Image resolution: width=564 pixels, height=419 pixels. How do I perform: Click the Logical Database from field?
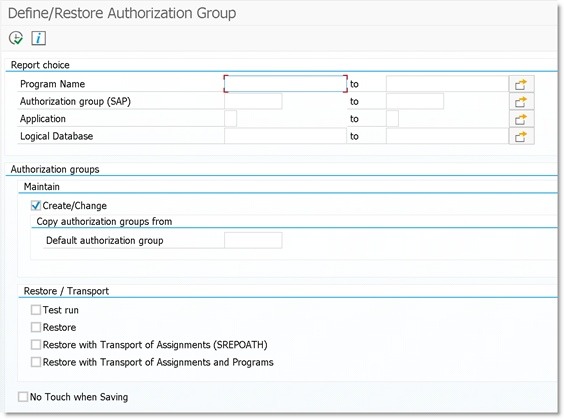[x=285, y=136]
